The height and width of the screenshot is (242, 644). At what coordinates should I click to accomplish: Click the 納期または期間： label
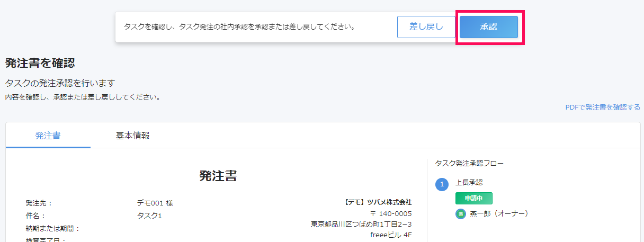[x=52, y=228]
